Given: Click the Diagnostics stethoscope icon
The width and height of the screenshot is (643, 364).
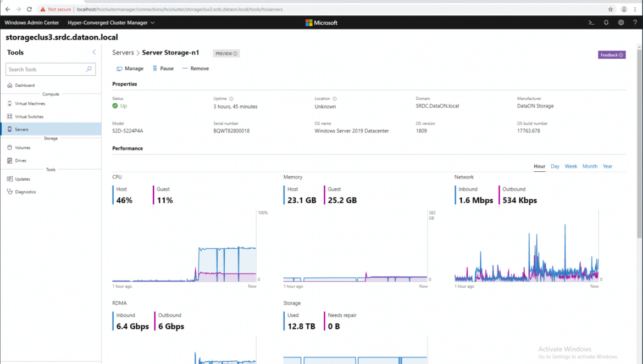Looking at the screenshot, I should pyautogui.click(x=10, y=192).
